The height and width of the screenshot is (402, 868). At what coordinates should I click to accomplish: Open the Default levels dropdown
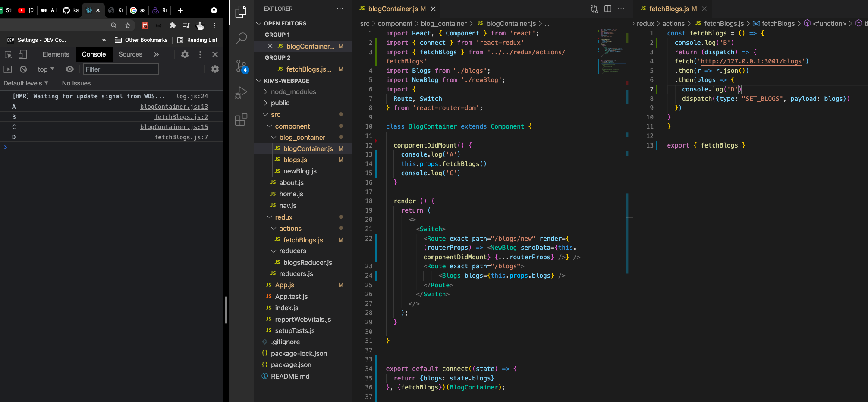[26, 83]
